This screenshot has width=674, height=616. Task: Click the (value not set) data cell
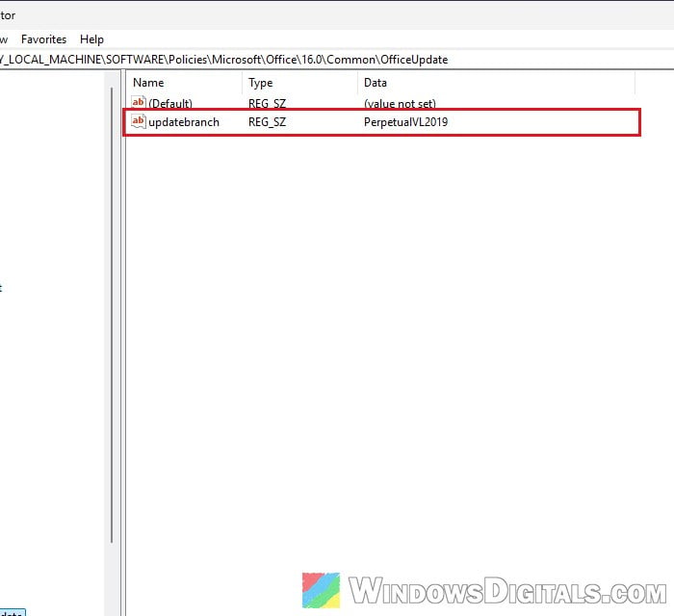point(400,104)
